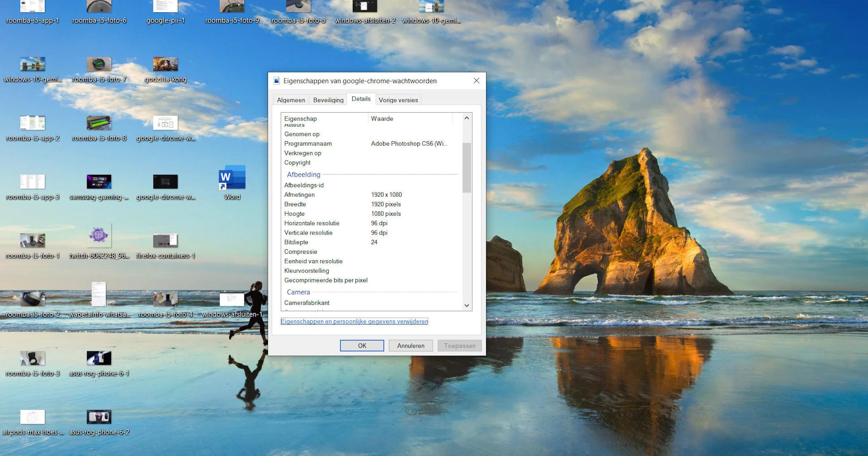Select the airpods-max-hoes desktop icon
The height and width of the screenshot is (456, 868).
(33, 422)
